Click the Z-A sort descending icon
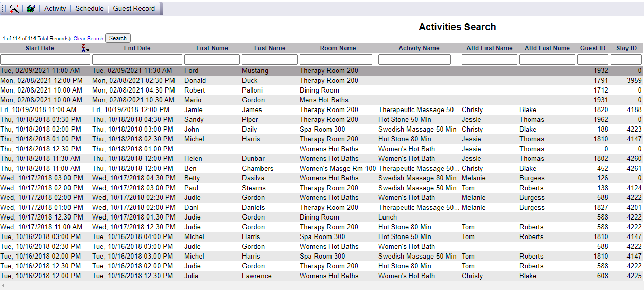Screen dimensions: 644x292 coord(85,48)
